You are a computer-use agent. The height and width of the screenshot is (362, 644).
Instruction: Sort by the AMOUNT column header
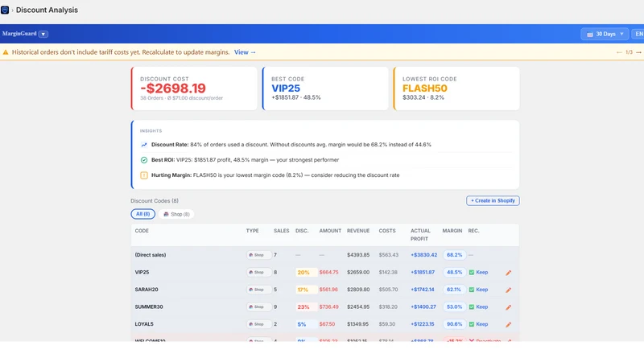330,231
